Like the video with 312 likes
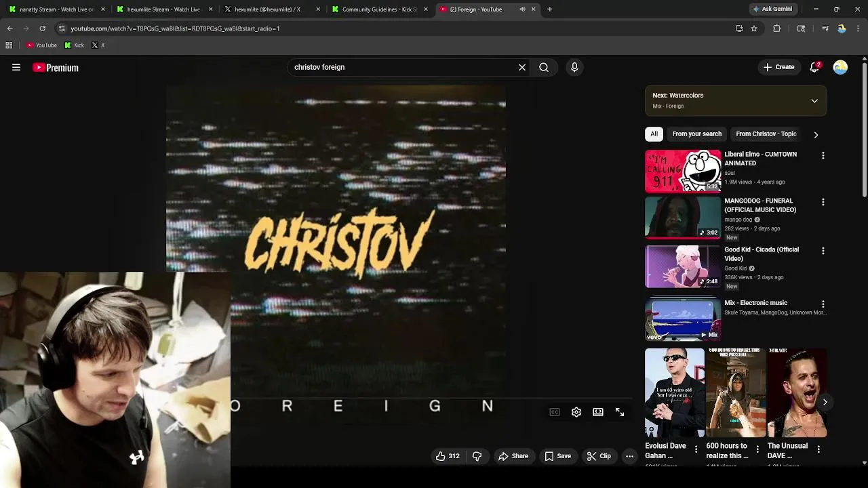The height and width of the screenshot is (488, 868). 448,456
